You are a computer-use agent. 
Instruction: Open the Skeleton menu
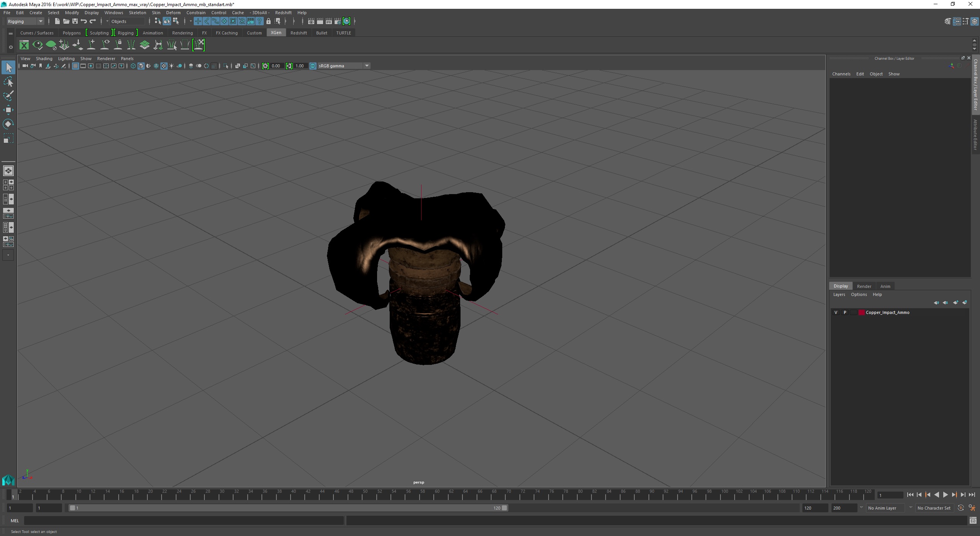pos(137,13)
